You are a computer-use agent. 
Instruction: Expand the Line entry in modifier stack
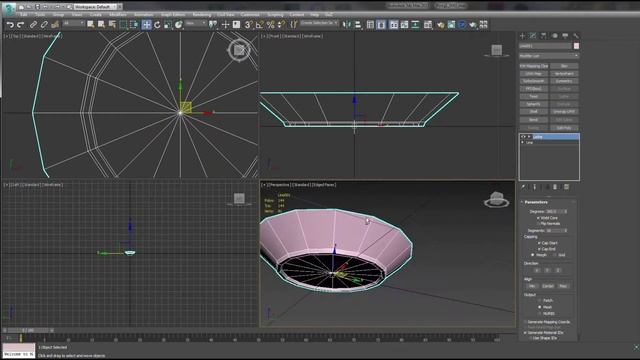523,142
